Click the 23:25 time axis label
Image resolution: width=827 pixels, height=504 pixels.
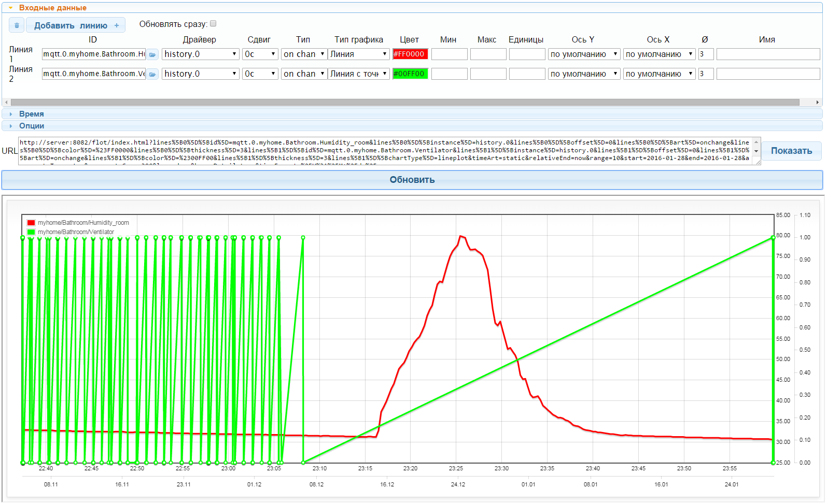point(456,468)
